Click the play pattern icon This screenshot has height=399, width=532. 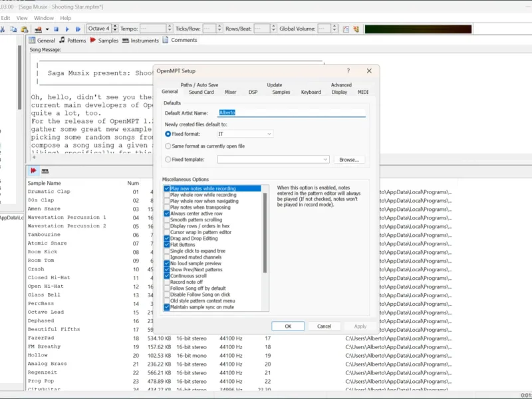[x=78, y=29]
